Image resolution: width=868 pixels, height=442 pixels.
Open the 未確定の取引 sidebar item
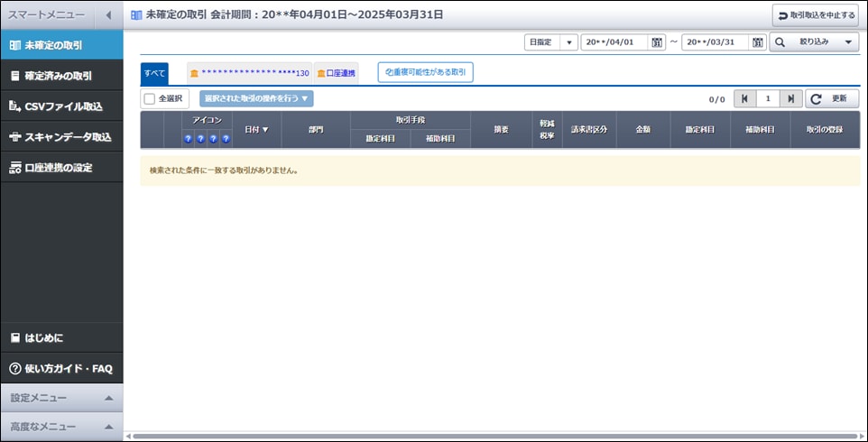click(x=61, y=45)
